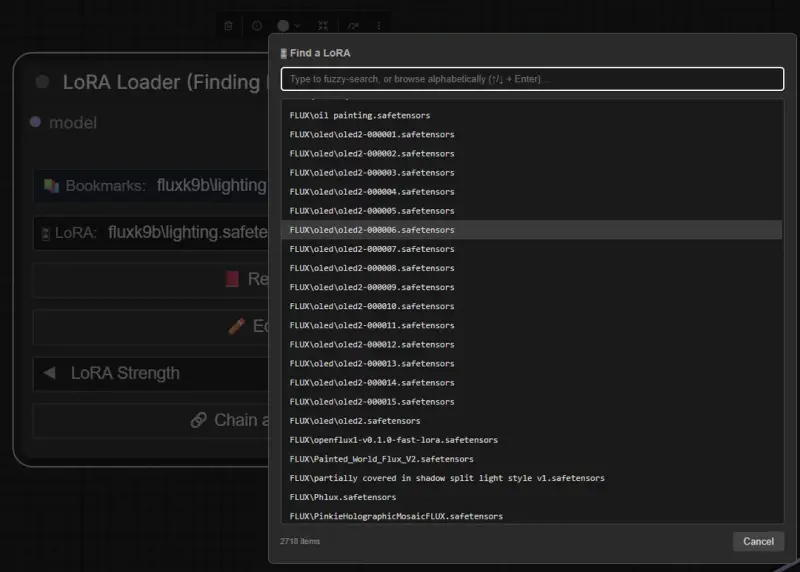Click the 2718 items count label
Image resolution: width=800 pixels, height=572 pixels.
pos(300,541)
